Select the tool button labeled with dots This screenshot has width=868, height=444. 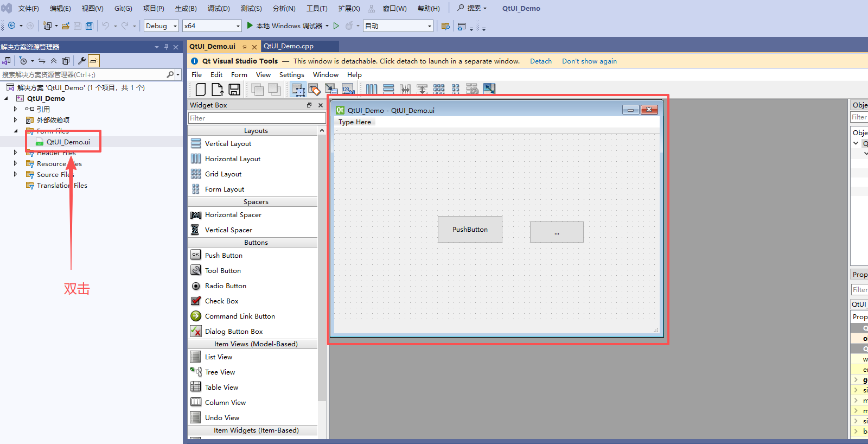click(557, 232)
